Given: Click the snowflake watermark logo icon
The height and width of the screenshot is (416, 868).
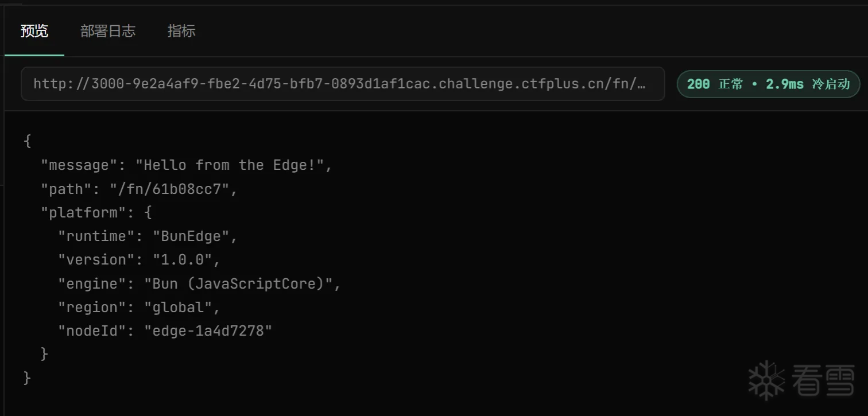Looking at the screenshot, I should [x=766, y=380].
